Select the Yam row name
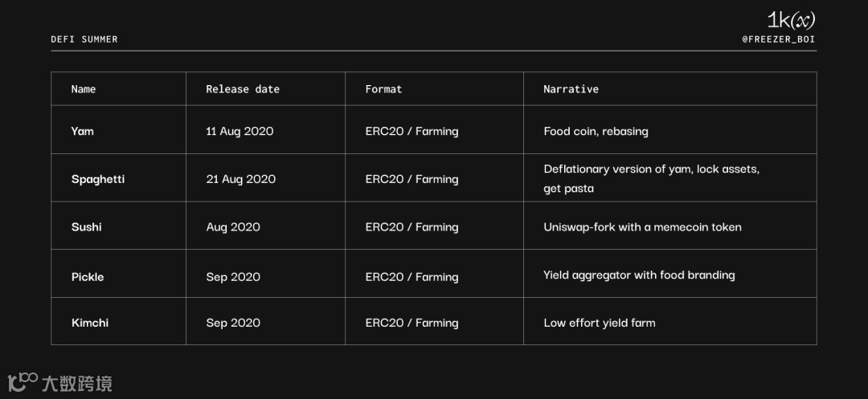 [x=82, y=131]
